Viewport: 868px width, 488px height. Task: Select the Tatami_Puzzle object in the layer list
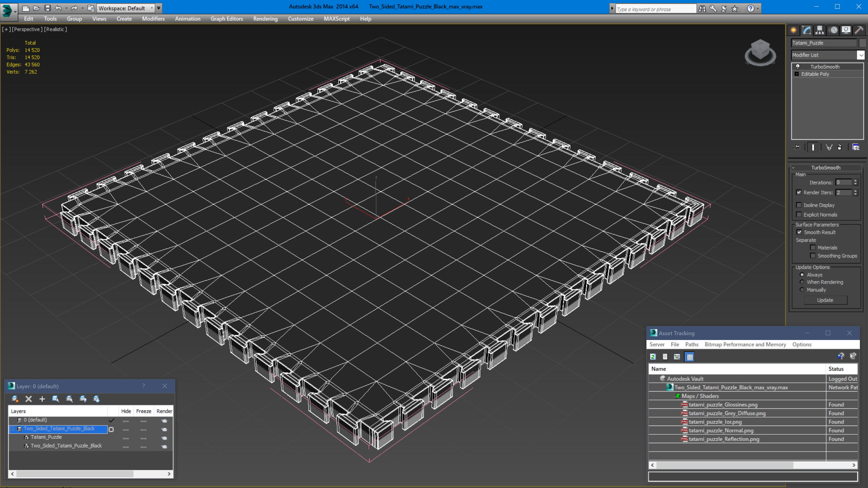[x=46, y=437]
